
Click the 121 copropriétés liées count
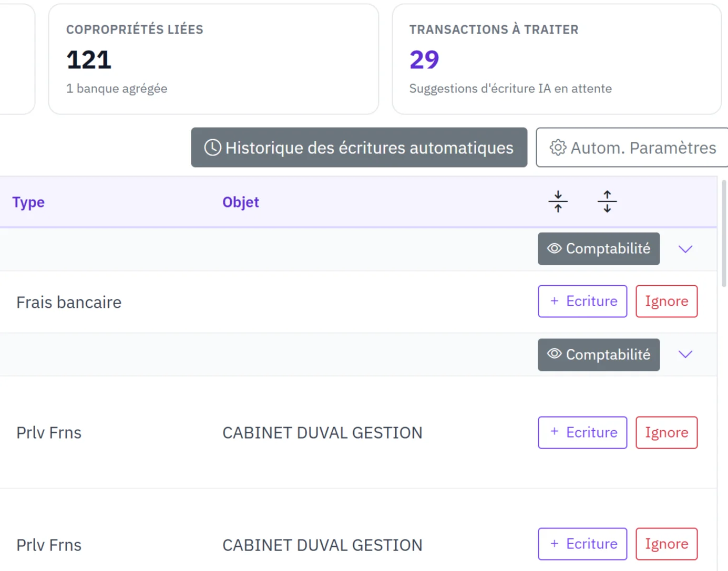point(89,59)
